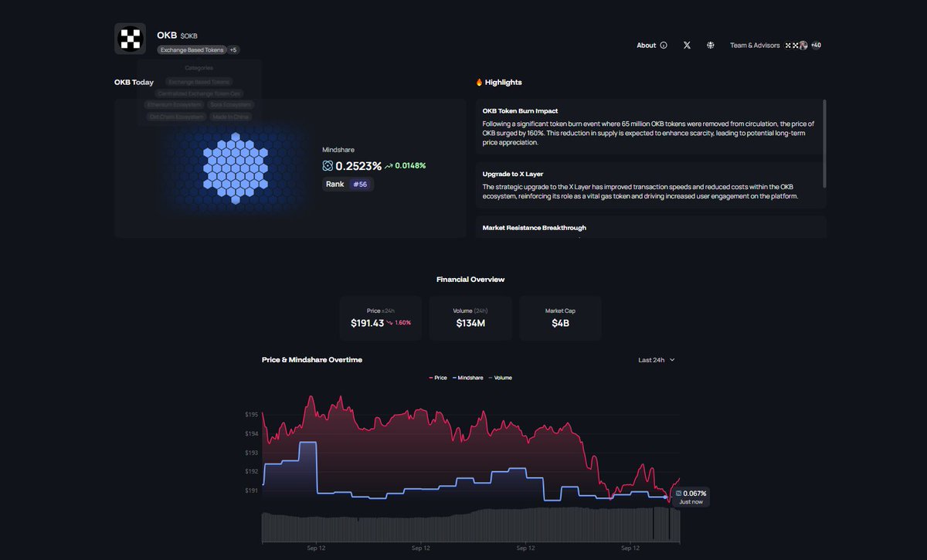
Task: Open the About info icon
Action: coord(663,46)
